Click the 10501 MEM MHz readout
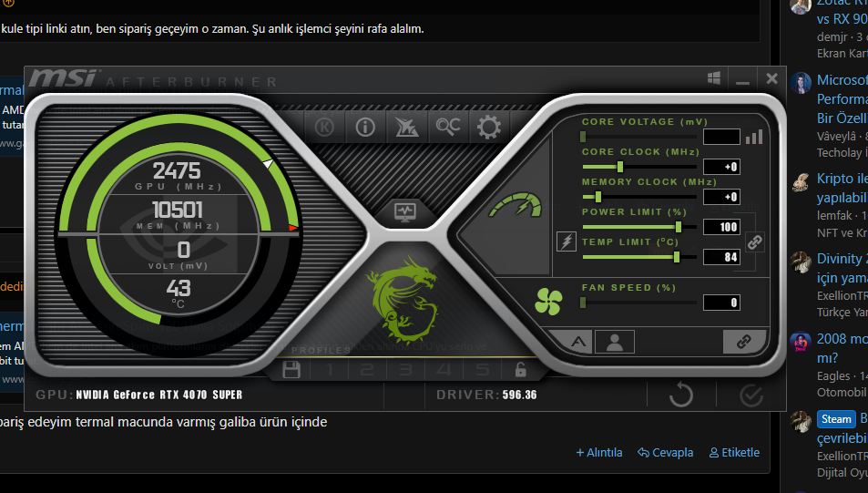Image resolution: width=868 pixels, height=493 pixels. [177, 210]
